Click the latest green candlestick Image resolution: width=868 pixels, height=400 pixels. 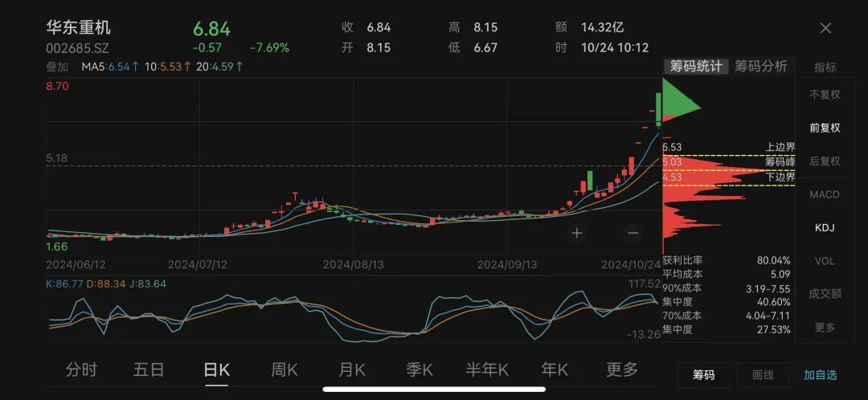pos(658,109)
